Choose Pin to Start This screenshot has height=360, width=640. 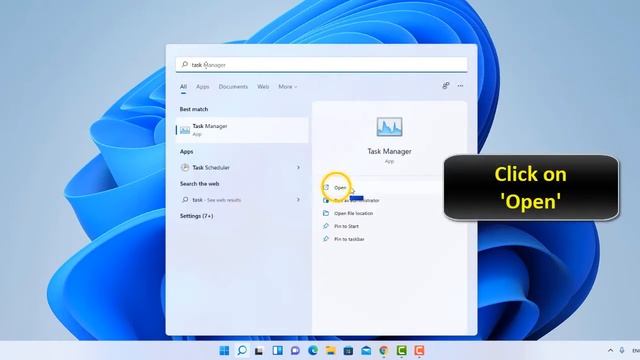pos(346,226)
